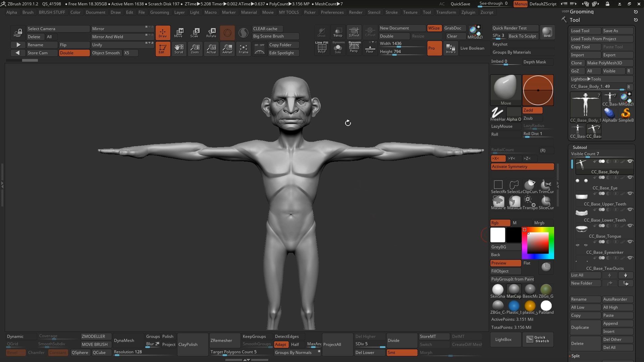The image size is (644, 362).
Task: Open the Zplugin menu
Action: [x=468, y=12]
